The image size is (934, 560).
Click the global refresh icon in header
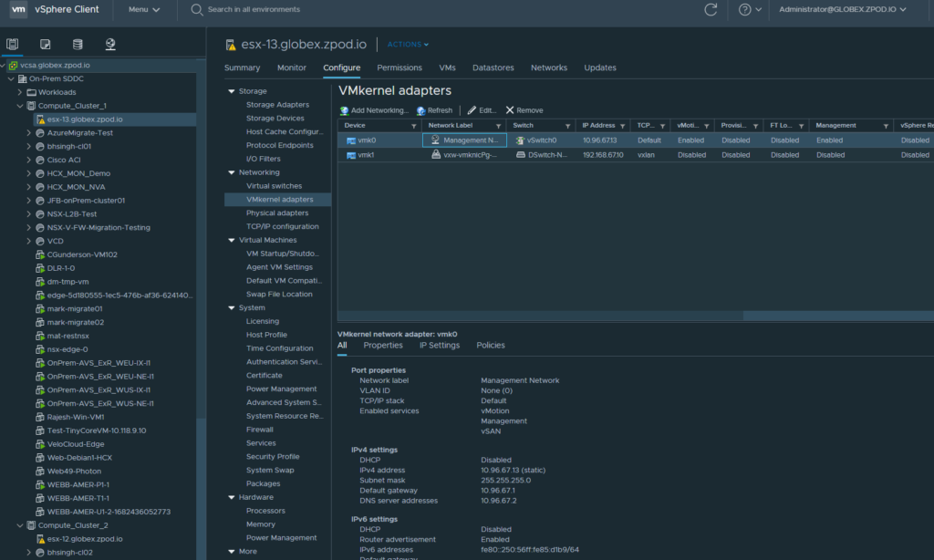tap(711, 9)
